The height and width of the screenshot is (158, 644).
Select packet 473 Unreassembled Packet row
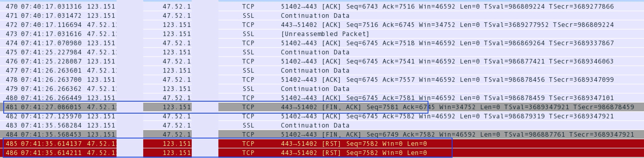(322, 34)
